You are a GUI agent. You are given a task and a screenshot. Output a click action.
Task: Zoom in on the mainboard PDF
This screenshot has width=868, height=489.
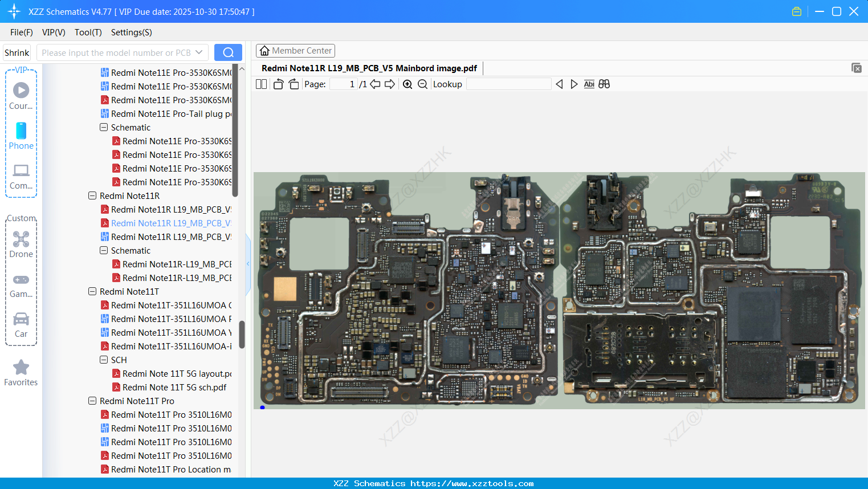pyautogui.click(x=407, y=84)
